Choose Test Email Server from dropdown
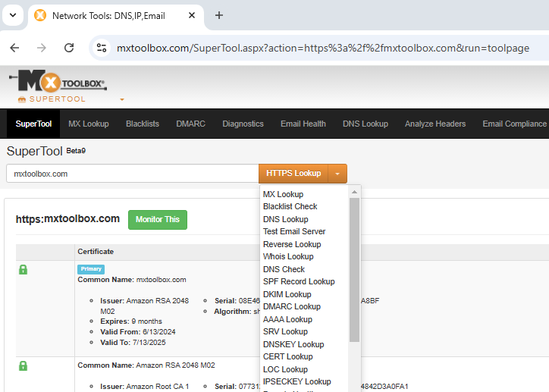Screen dimensions: 549x392 pos(294,232)
